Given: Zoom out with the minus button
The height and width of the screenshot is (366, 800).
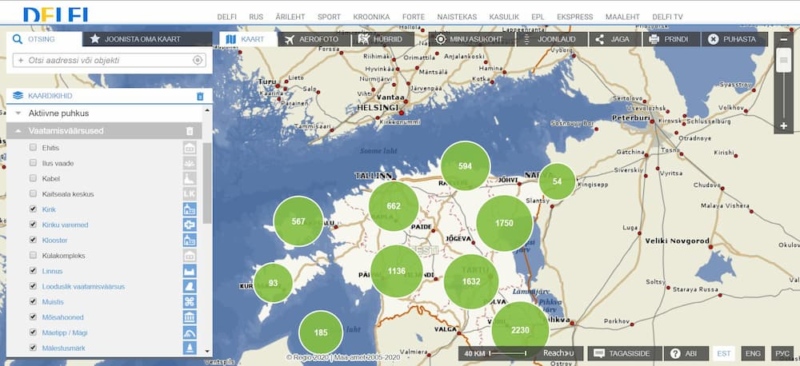Looking at the screenshot, I should tap(784, 40).
